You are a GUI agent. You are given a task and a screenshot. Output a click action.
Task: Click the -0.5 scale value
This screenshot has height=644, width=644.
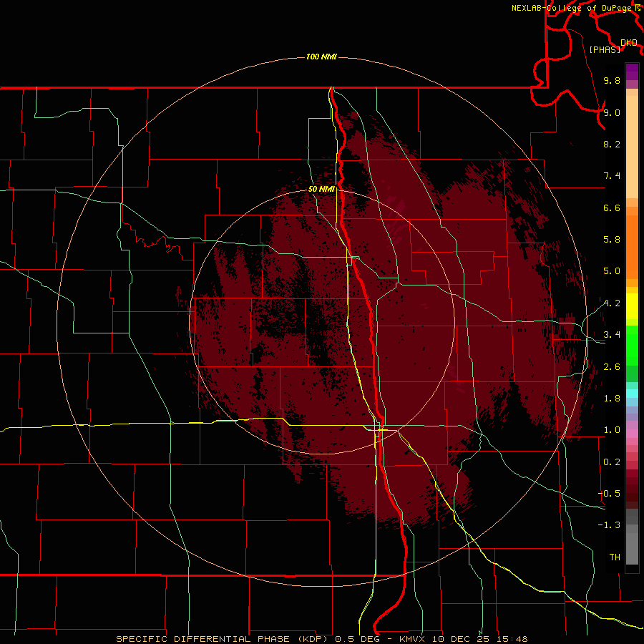(x=609, y=494)
